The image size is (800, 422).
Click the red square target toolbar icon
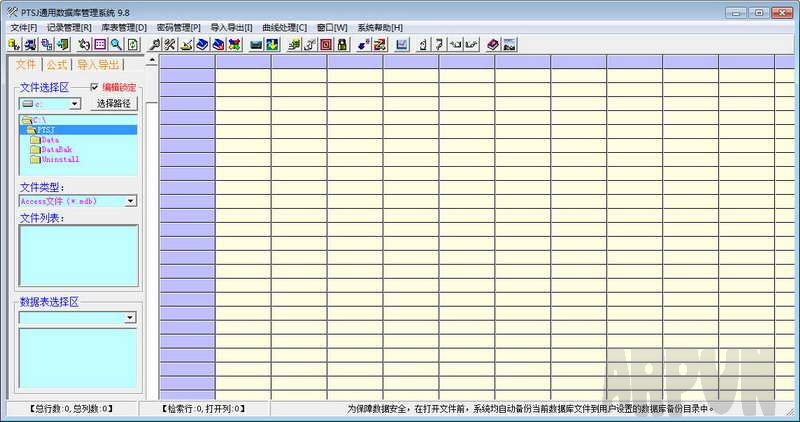pos(326,45)
